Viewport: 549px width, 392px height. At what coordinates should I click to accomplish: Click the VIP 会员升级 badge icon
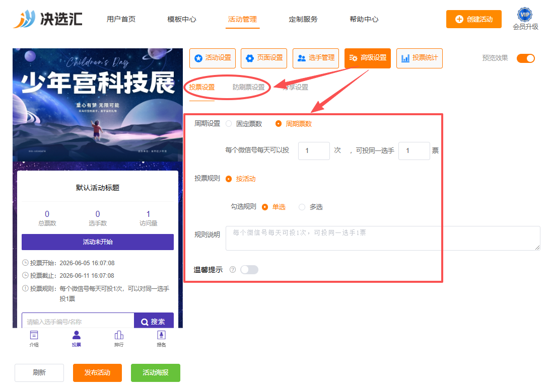[524, 15]
